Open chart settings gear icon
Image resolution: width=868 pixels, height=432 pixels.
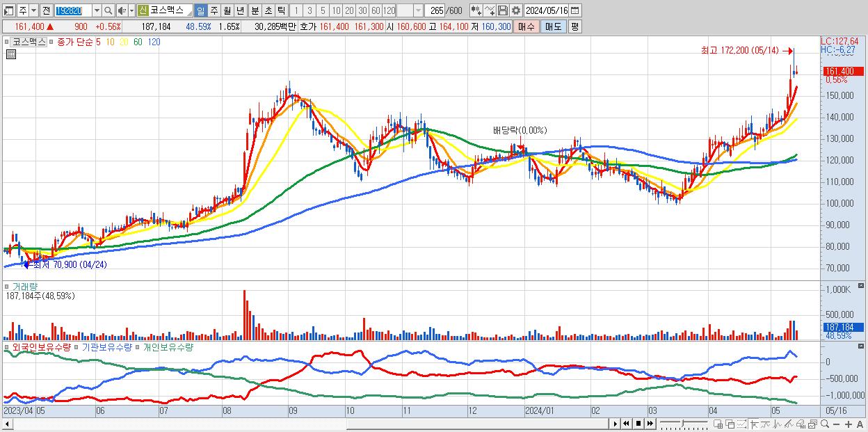pos(516,11)
